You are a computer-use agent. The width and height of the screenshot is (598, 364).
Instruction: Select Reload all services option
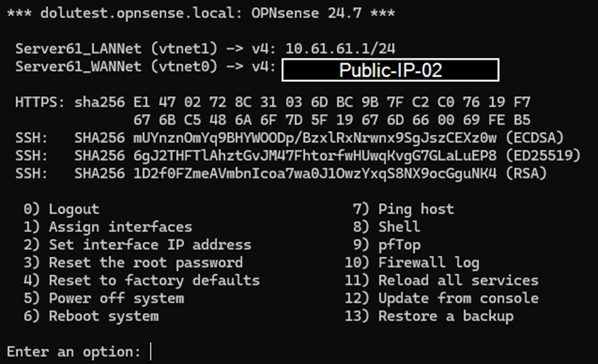(x=442, y=281)
